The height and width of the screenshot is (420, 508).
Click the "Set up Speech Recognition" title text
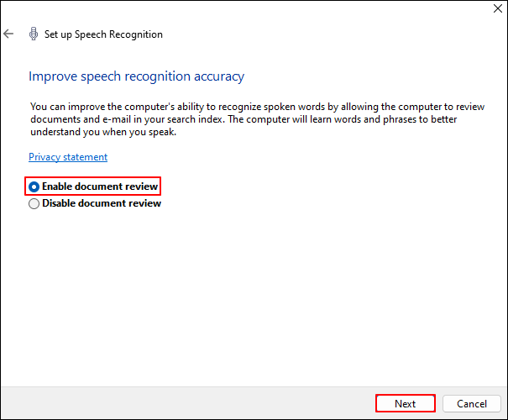(x=103, y=34)
